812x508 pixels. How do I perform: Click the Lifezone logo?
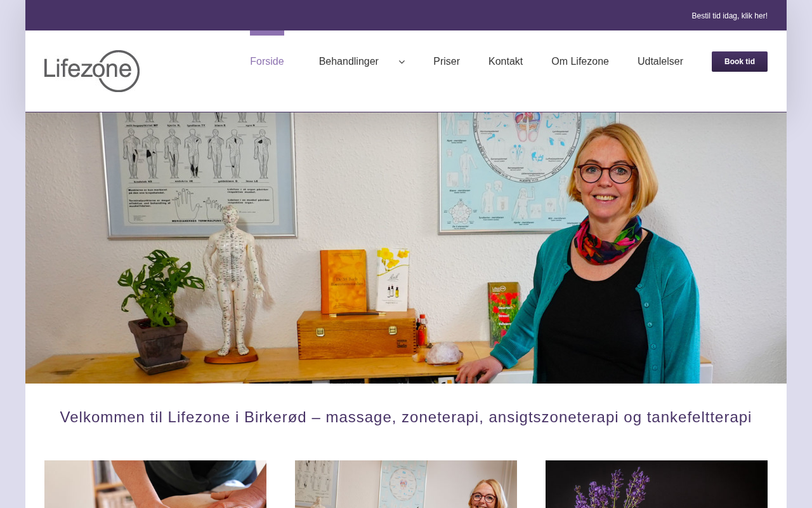pos(92,71)
